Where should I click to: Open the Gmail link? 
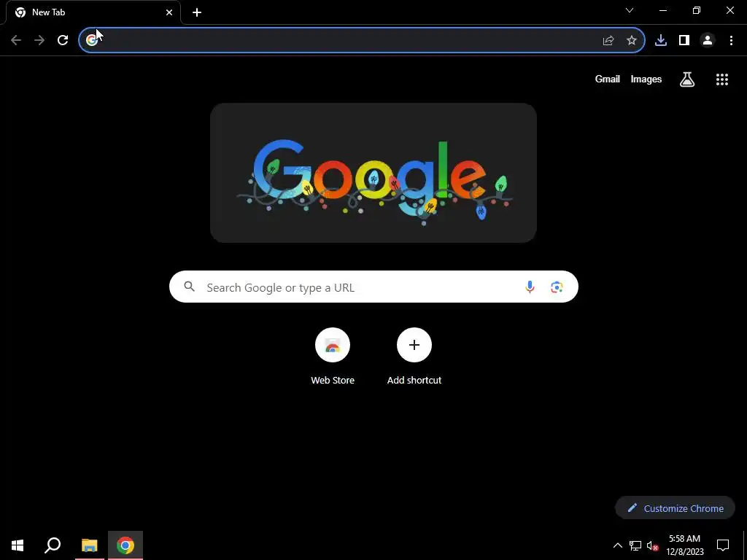tap(608, 79)
